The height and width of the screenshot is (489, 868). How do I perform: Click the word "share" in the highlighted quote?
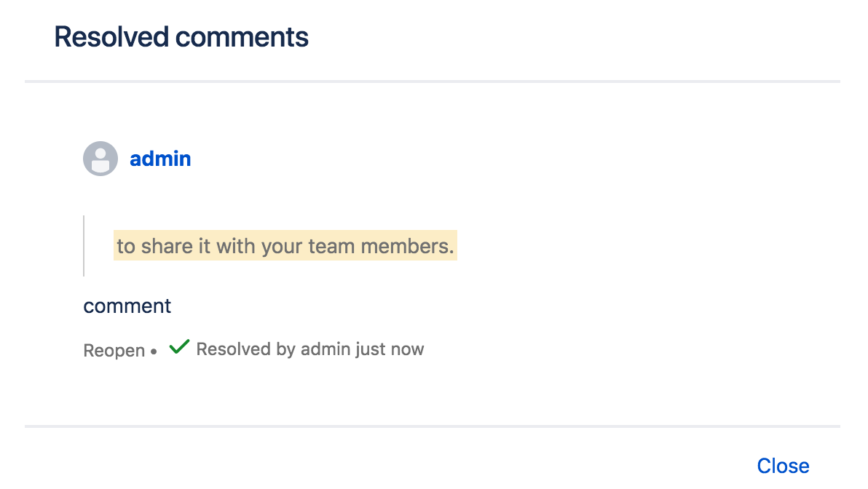(x=167, y=246)
